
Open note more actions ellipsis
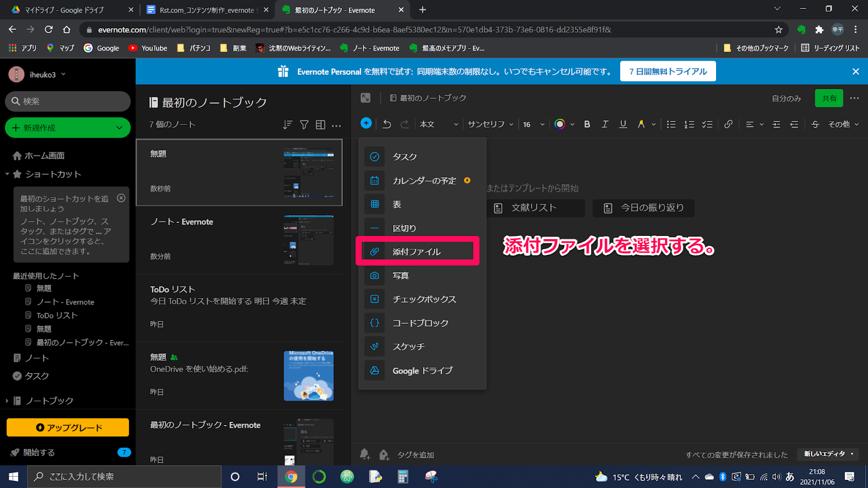[854, 98]
